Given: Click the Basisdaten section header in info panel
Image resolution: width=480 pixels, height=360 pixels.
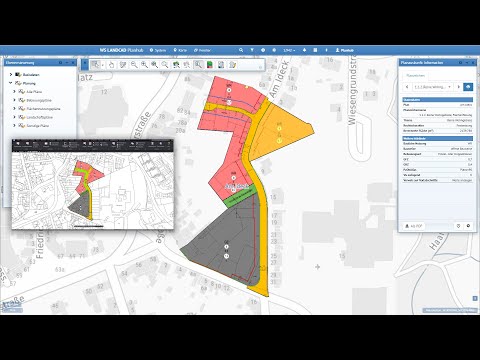Looking at the screenshot, I should 438,100.
